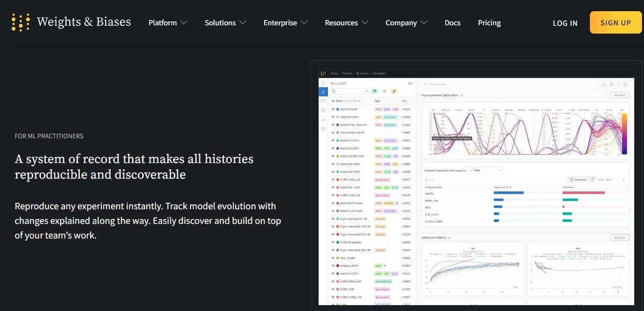644x311 pixels.
Task: Click the color dot of batch 64 local
Action: point(338,109)
